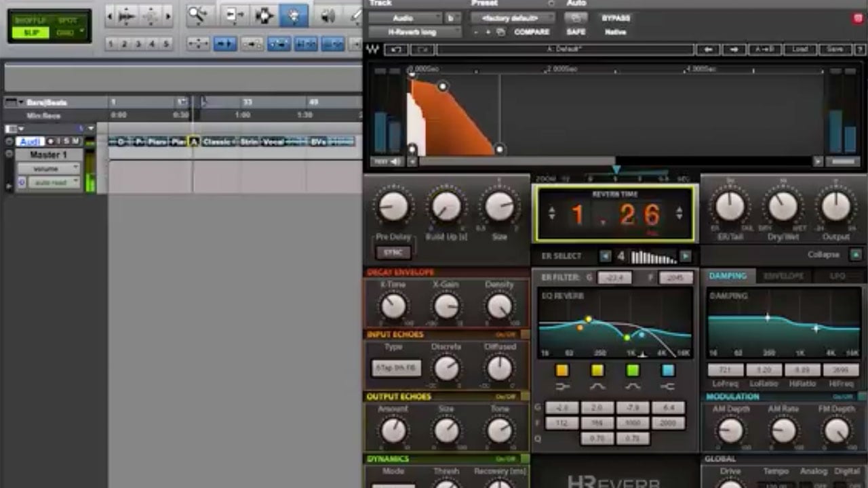Viewport: 868px width, 488px height.
Task: Open the auto read automation dropdown
Action: tap(54, 183)
